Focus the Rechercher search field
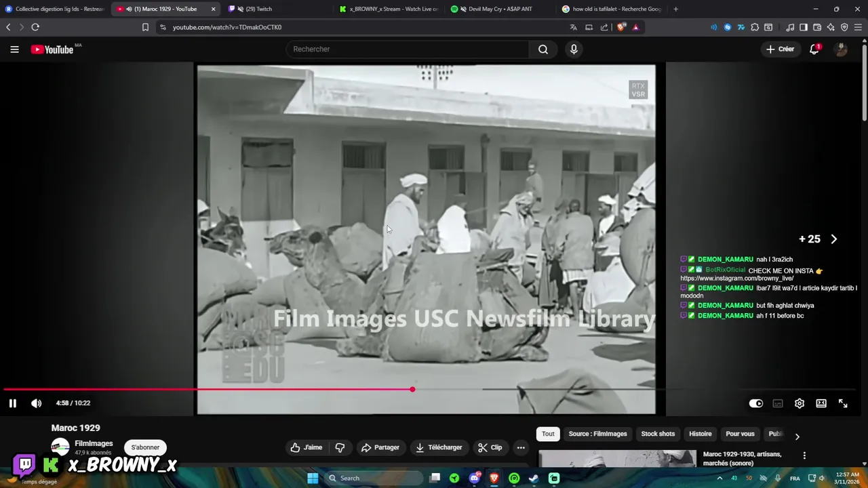 click(x=407, y=49)
